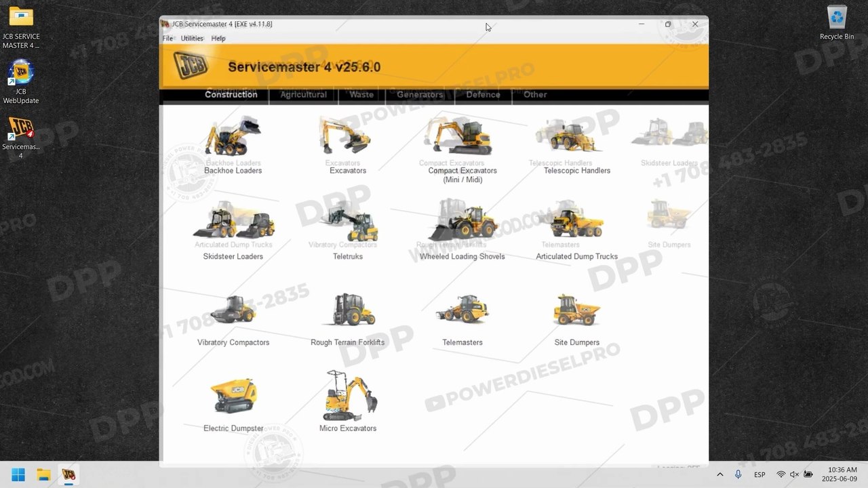
Task: Click the Telemasters label text
Action: 462,343
